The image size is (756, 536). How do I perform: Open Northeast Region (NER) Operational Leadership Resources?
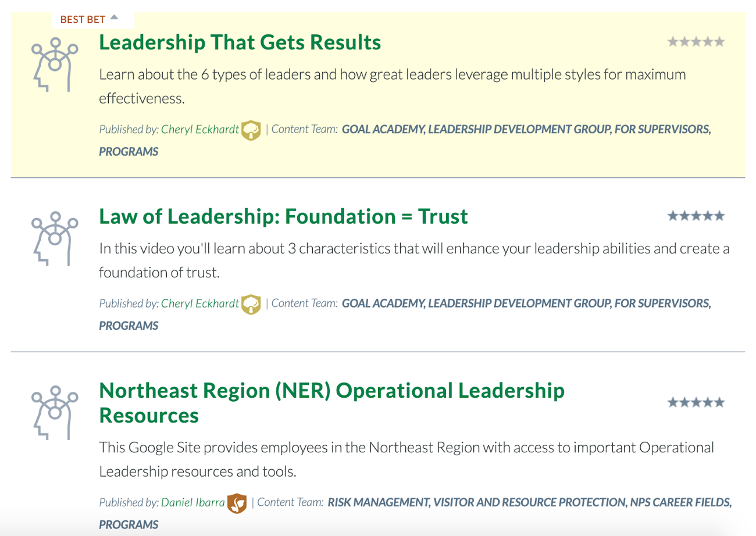(x=332, y=403)
